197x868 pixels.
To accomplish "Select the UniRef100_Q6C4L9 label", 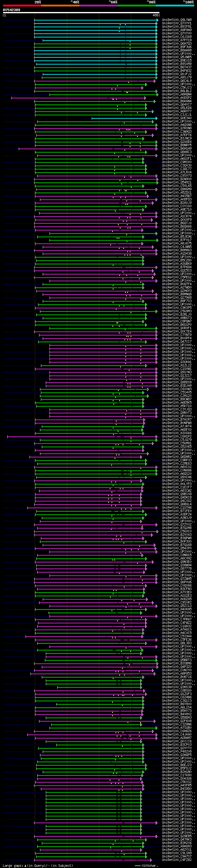I will 177,81.
